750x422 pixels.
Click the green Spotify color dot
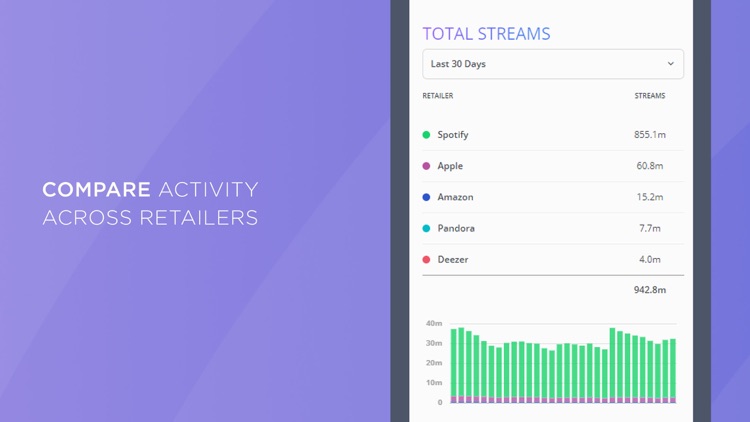(426, 135)
